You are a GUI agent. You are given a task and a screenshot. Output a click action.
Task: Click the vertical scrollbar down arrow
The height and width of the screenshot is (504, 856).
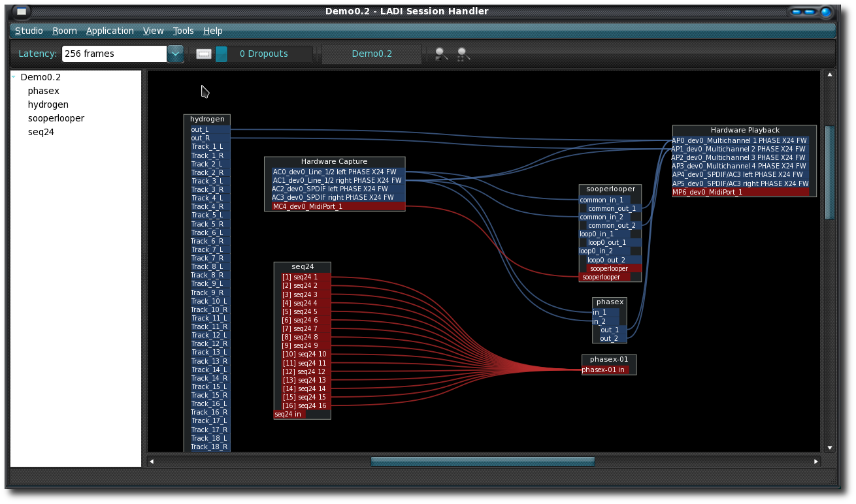coord(830,448)
